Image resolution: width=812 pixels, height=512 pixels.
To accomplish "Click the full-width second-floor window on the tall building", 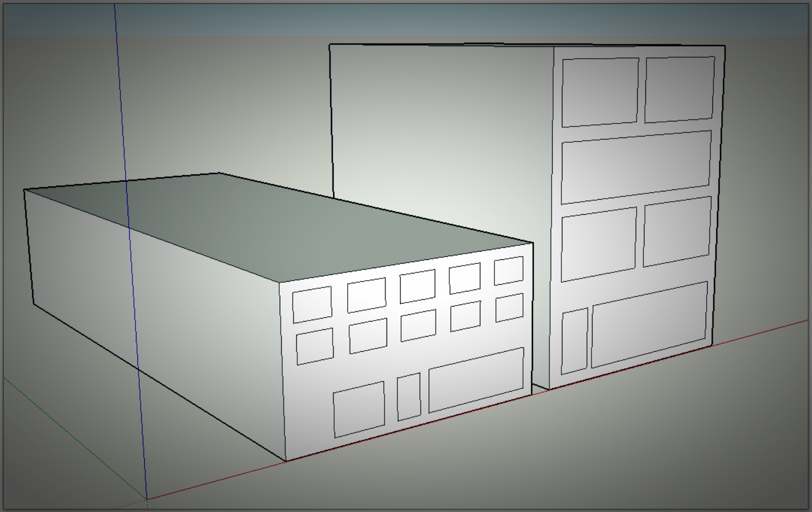I will [636, 167].
